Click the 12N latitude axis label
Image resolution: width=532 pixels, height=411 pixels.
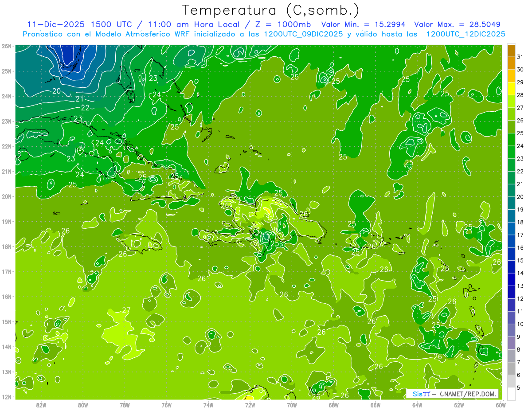click(x=7, y=397)
